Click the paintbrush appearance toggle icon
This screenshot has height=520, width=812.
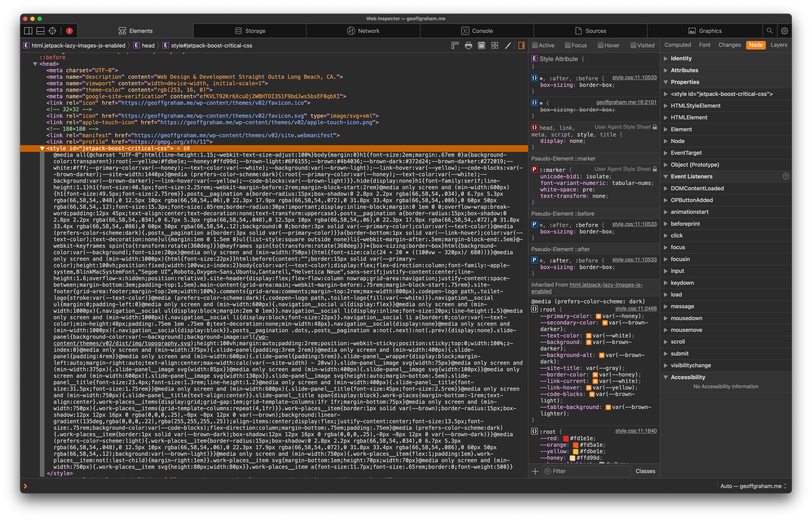tap(508, 45)
